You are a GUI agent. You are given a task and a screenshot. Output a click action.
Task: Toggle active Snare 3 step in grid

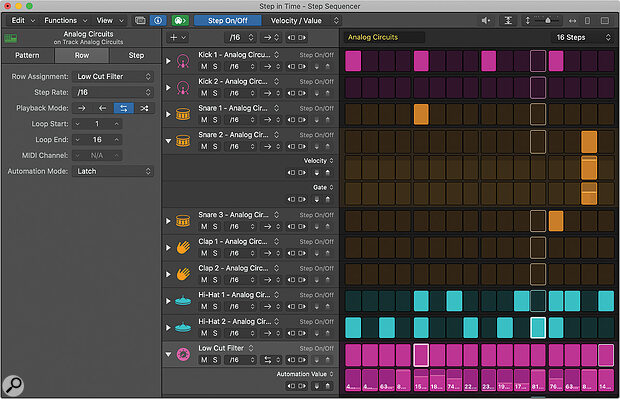click(x=556, y=221)
